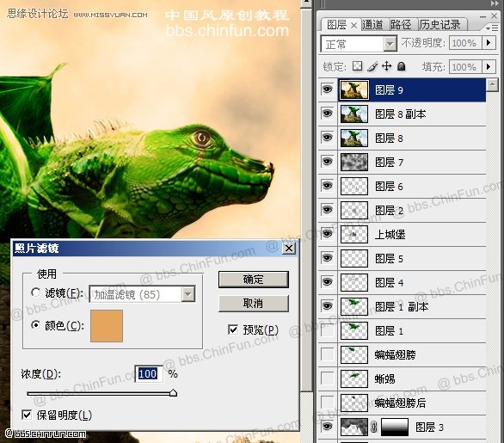Select the 颜色(C) radio button
The image size is (504, 443).
click(x=35, y=325)
